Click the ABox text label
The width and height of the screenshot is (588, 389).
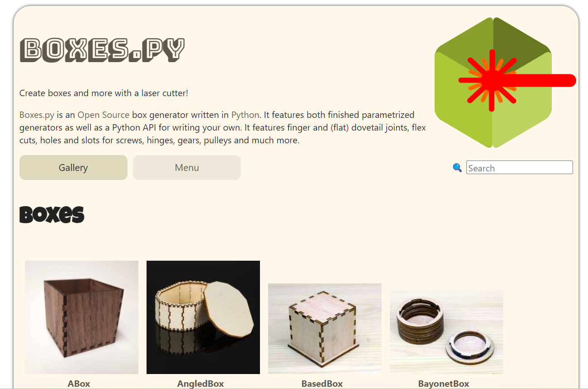point(79,384)
